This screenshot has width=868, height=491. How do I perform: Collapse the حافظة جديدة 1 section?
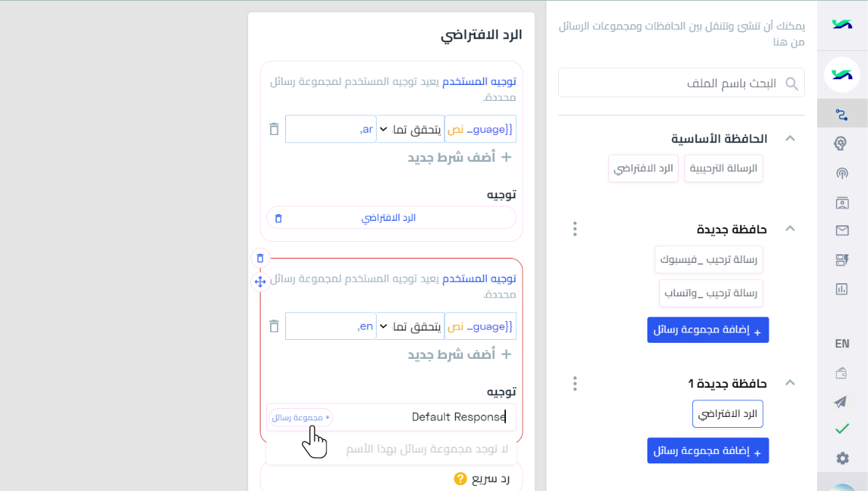790,383
